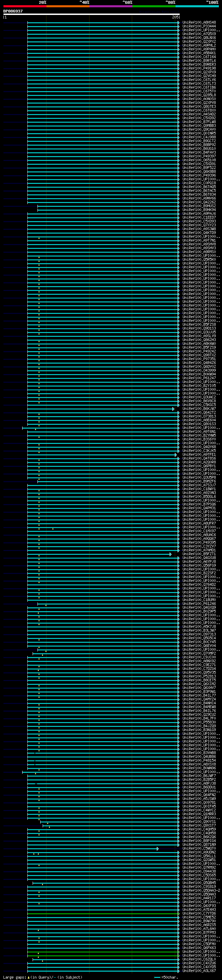Select hit label UniRef100_P49397
The height and width of the screenshot is (980, 222).
pyautogui.click(x=199, y=156)
